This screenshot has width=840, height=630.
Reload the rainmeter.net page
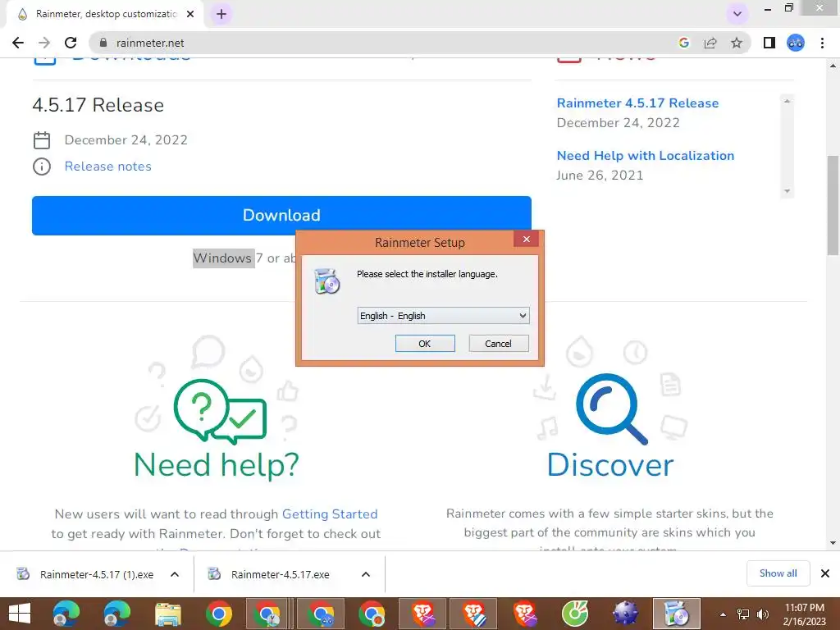71,43
